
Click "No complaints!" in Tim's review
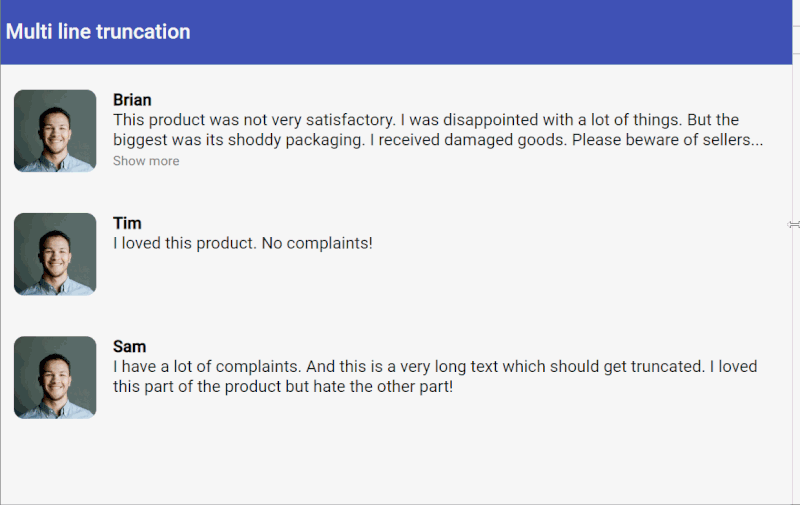click(x=317, y=243)
